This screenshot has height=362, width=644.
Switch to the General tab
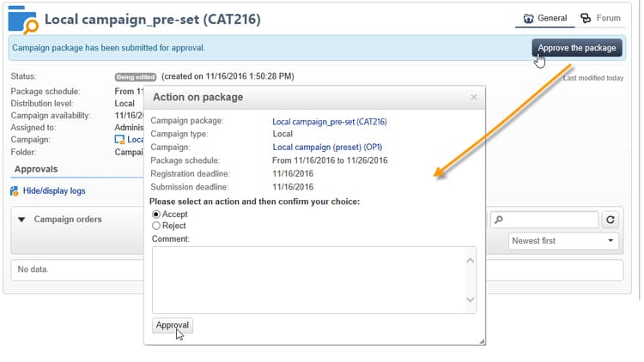point(545,18)
